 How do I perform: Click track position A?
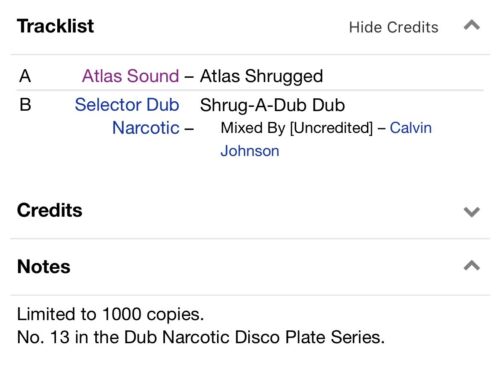25,76
